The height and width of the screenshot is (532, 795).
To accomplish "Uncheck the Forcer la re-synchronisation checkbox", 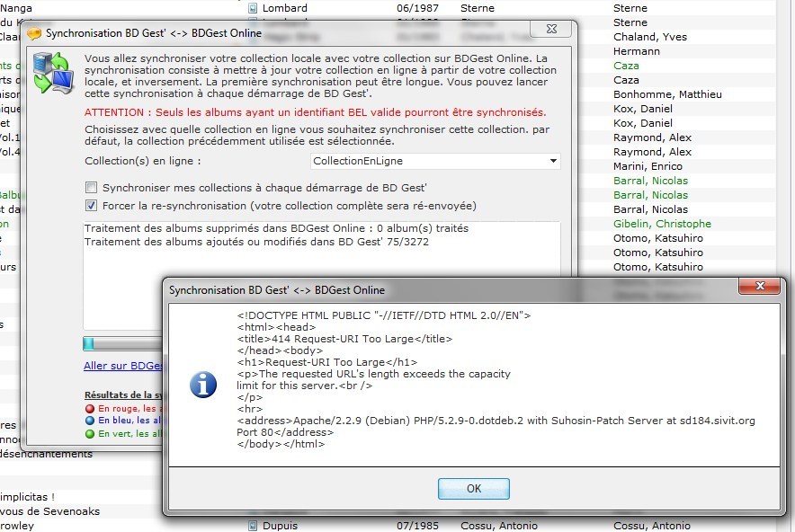I will [91, 205].
